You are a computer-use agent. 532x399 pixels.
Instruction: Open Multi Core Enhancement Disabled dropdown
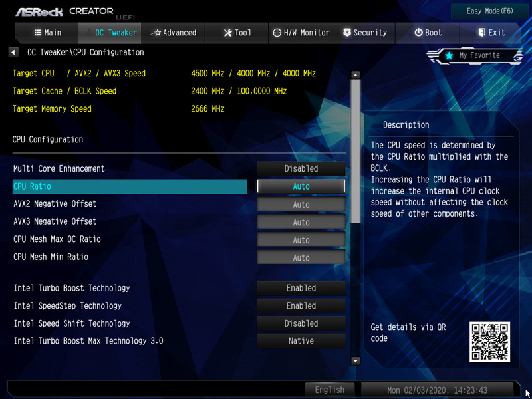click(x=301, y=169)
